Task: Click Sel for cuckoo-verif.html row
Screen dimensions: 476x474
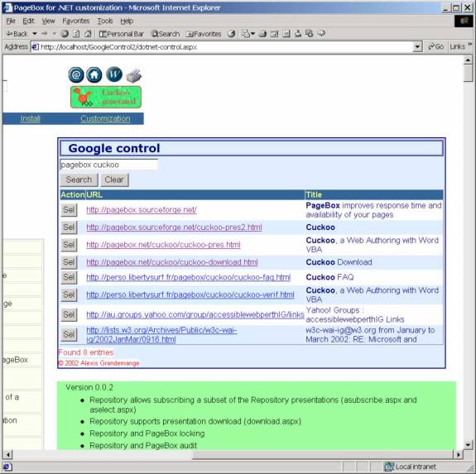Action: tap(69, 294)
